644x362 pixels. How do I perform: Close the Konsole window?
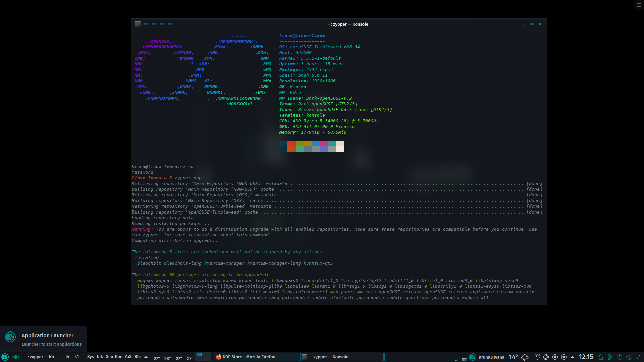pyautogui.click(x=540, y=24)
